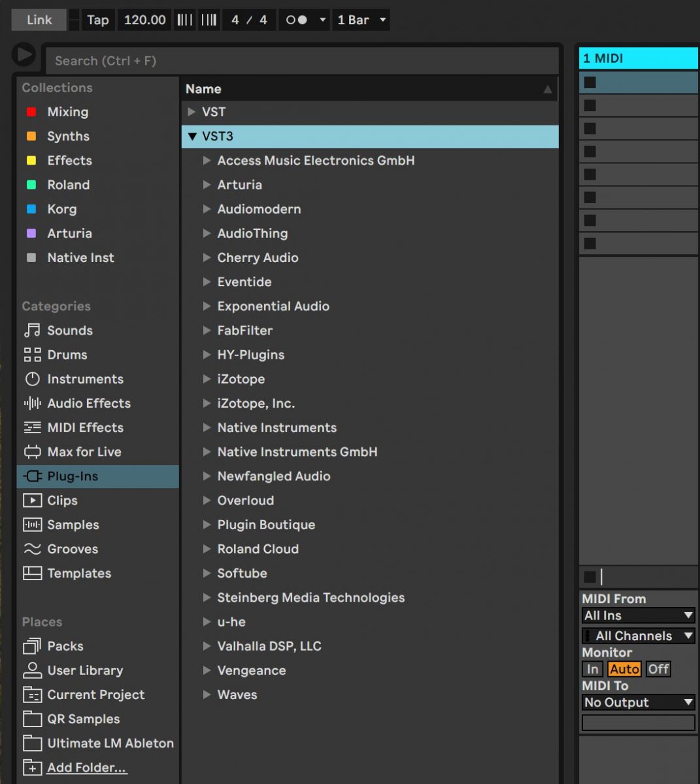Screen dimensions: 700x784
Task: Select the orange Synths collection
Action: coord(97,136)
